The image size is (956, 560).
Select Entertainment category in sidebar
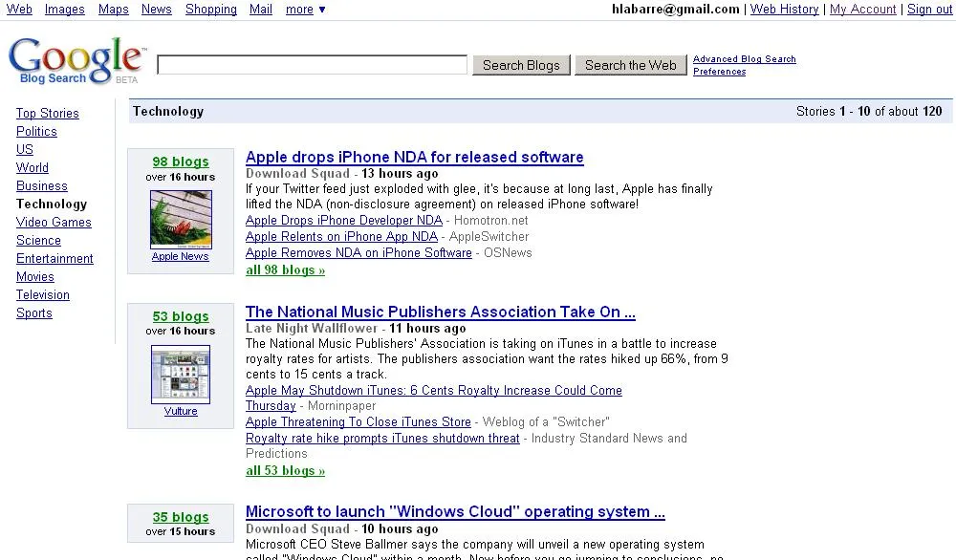(54, 258)
